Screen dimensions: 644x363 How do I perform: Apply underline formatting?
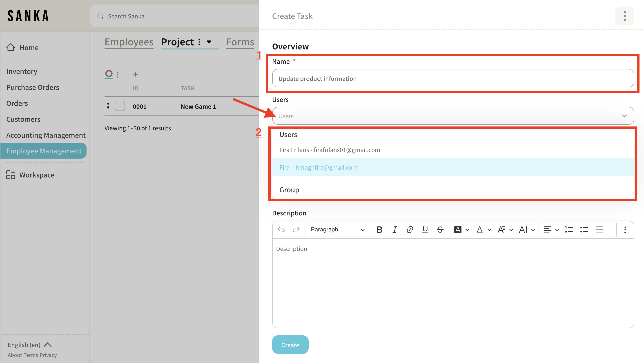point(425,229)
